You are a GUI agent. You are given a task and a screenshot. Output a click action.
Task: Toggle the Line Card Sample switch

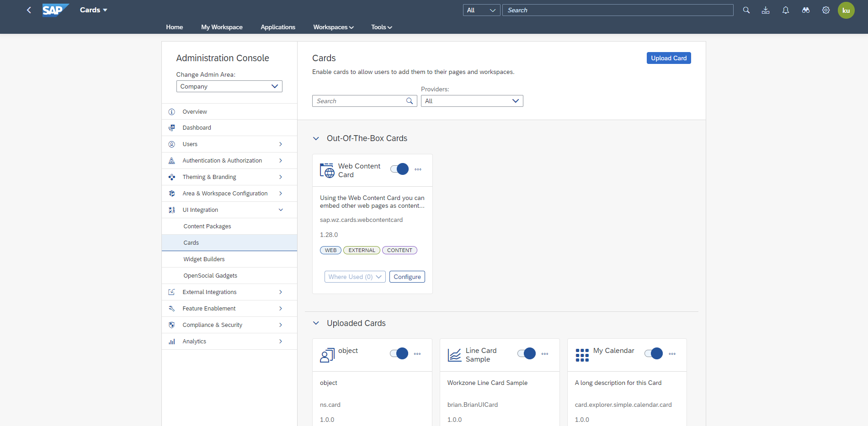(527, 353)
